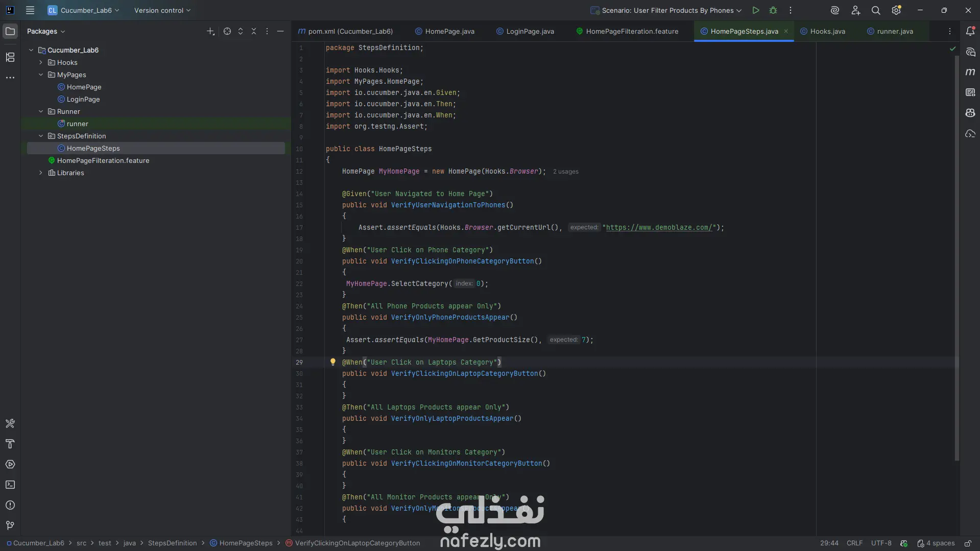The height and width of the screenshot is (551, 980).
Task: Click the editor vertical scrollbar
Action: [x=957, y=258]
